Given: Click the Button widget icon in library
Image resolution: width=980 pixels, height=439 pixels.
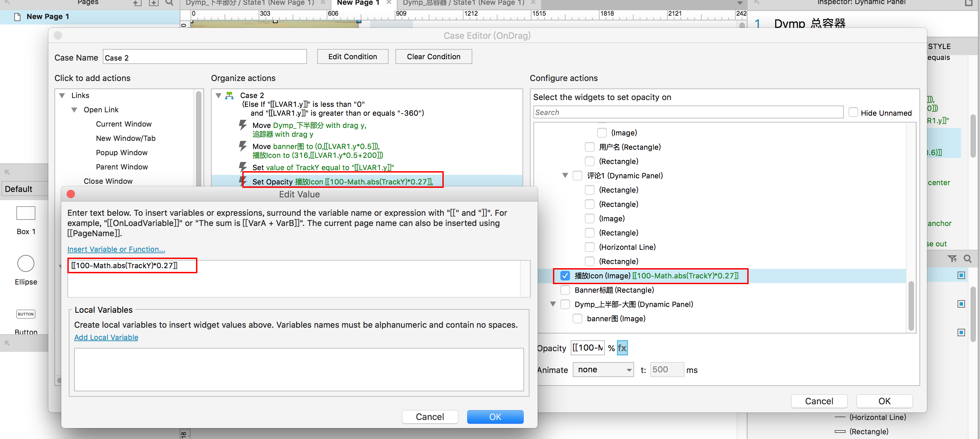Looking at the screenshot, I should [26, 314].
